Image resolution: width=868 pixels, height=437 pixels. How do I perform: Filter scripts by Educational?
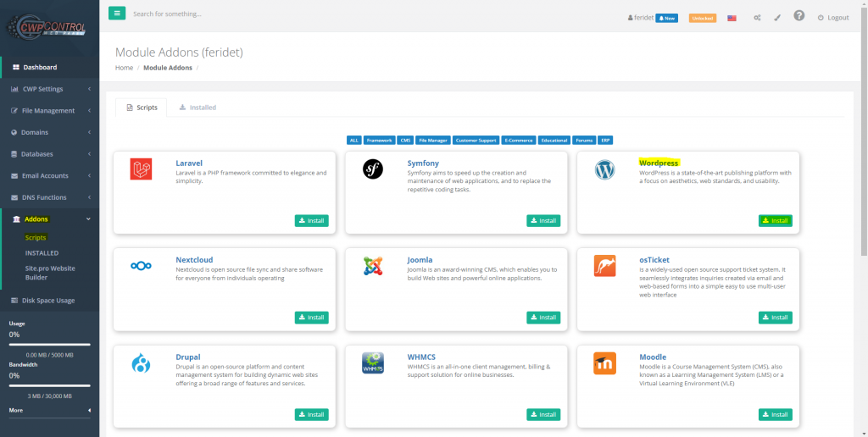(x=554, y=141)
